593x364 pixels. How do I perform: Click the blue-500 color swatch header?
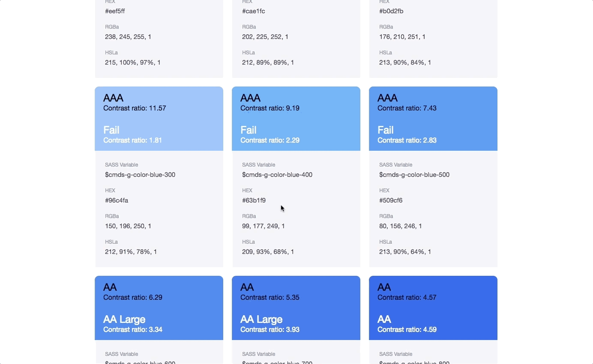click(433, 119)
